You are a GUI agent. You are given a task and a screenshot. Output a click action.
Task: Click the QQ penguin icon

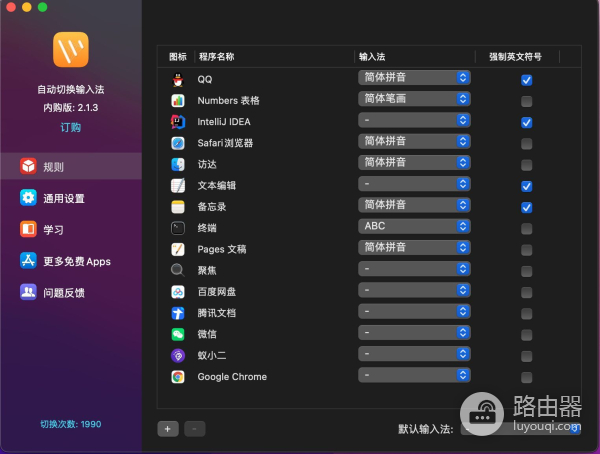click(178, 80)
